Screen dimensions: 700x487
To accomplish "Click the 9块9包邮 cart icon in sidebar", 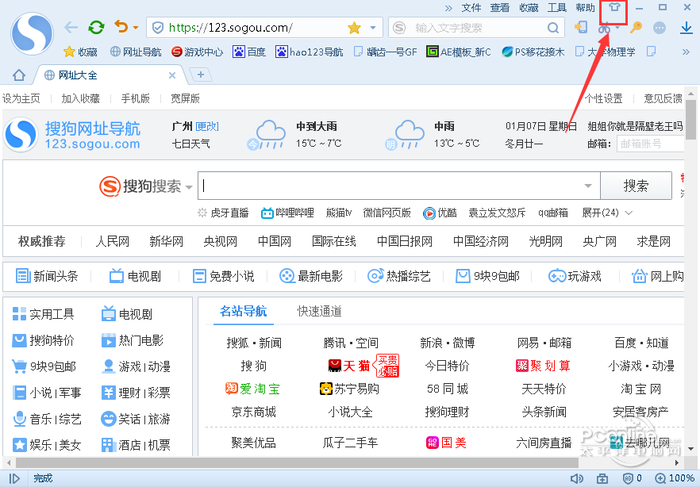I will 19,366.
